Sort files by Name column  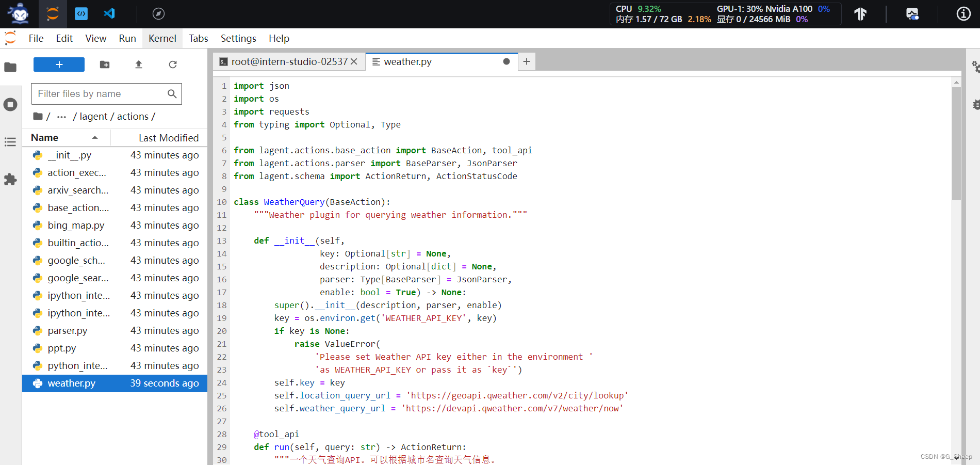(66, 138)
